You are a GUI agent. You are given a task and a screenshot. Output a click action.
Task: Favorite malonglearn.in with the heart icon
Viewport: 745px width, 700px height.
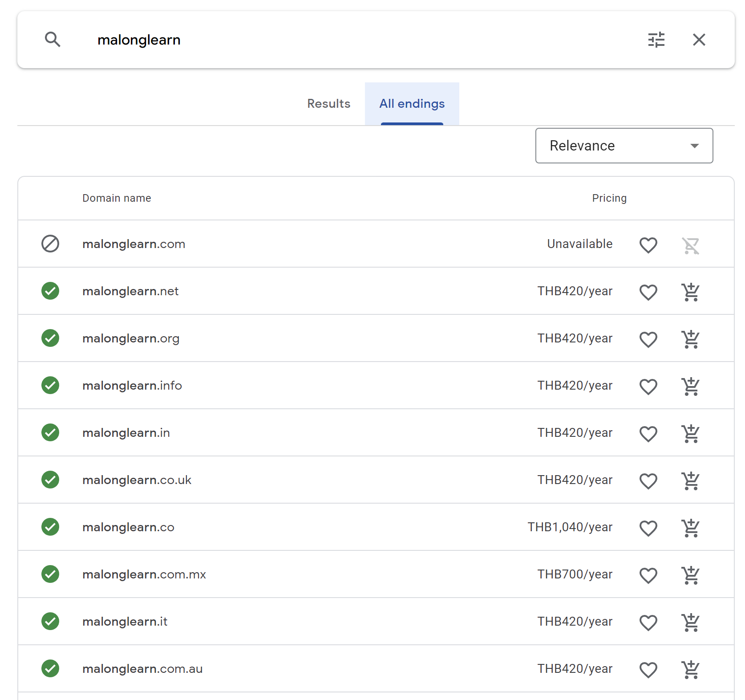(648, 434)
